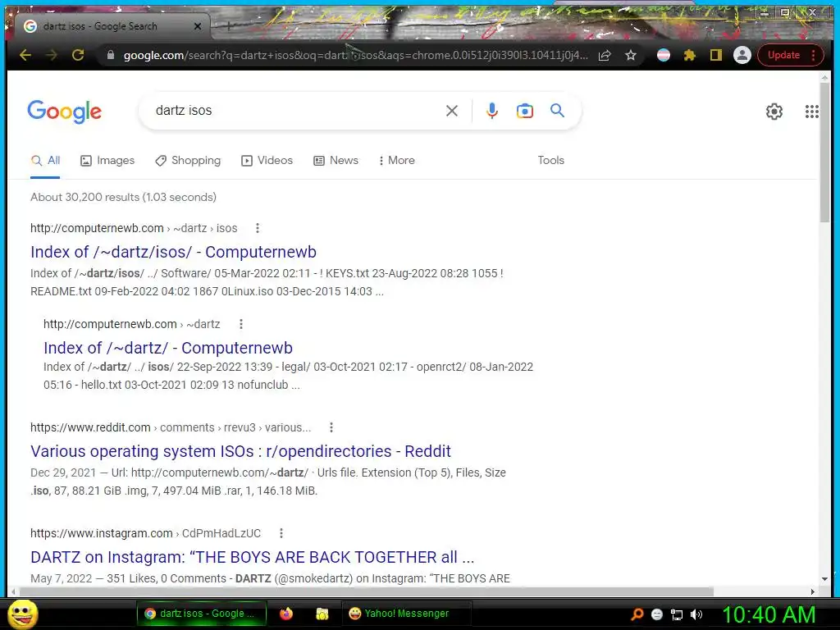Click the About 30,200 results text

123,197
